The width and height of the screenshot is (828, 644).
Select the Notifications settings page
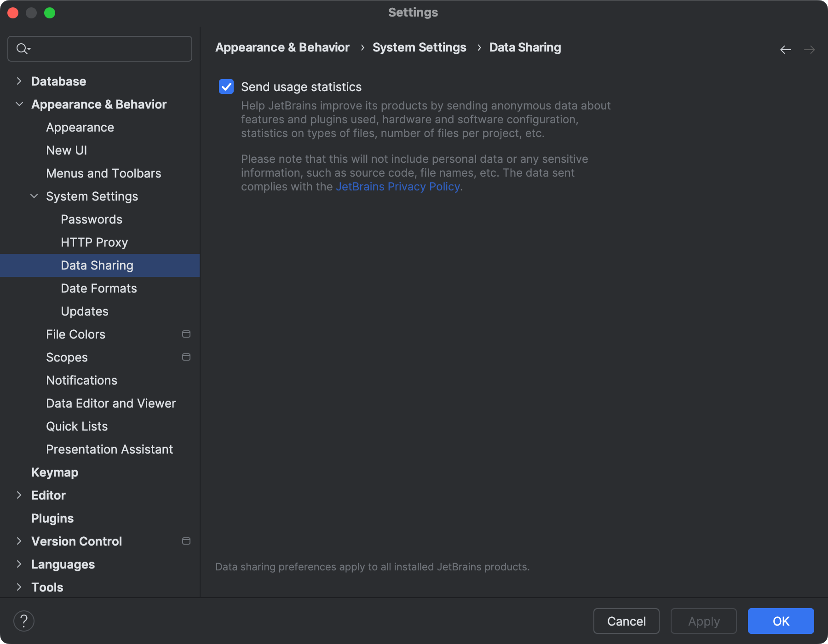[81, 380]
